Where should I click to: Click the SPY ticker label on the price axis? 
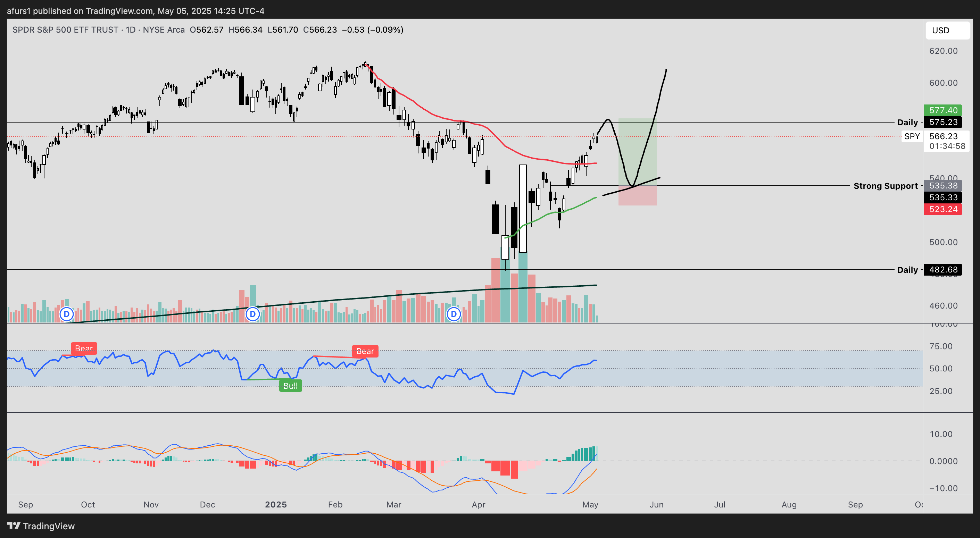pos(912,136)
